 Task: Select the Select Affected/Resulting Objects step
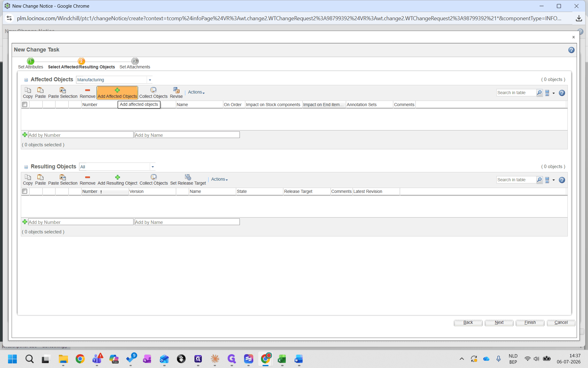[x=81, y=64]
